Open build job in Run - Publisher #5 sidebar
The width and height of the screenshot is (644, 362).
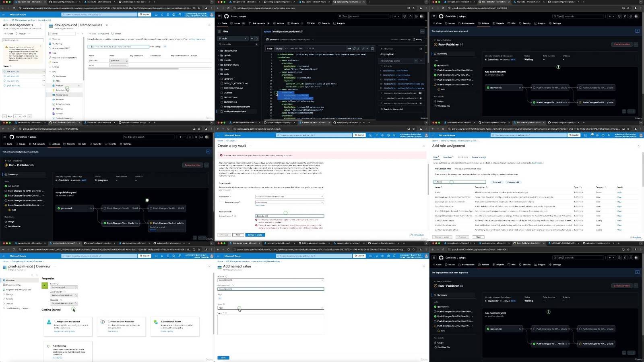[14, 210]
